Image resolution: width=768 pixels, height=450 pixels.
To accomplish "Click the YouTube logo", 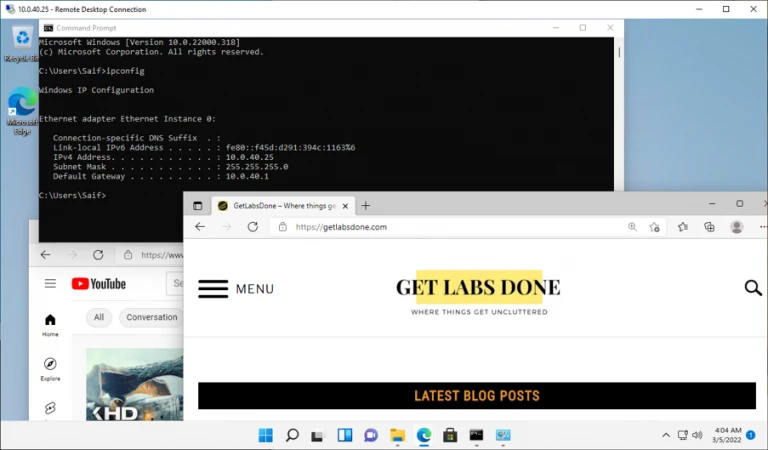I will [x=98, y=284].
